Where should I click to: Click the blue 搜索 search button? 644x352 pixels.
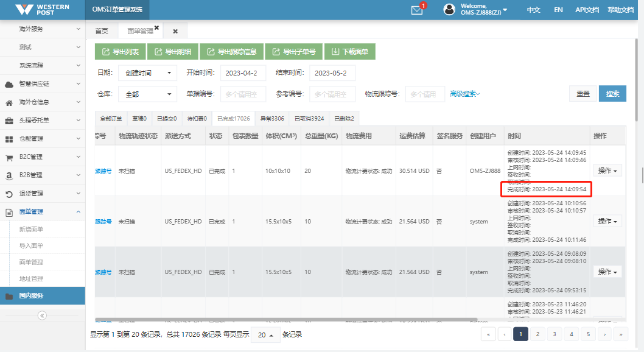click(x=612, y=94)
